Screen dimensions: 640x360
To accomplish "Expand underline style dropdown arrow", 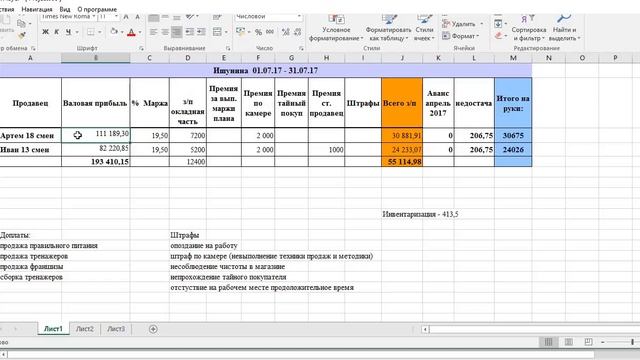I will [x=77, y=32].
